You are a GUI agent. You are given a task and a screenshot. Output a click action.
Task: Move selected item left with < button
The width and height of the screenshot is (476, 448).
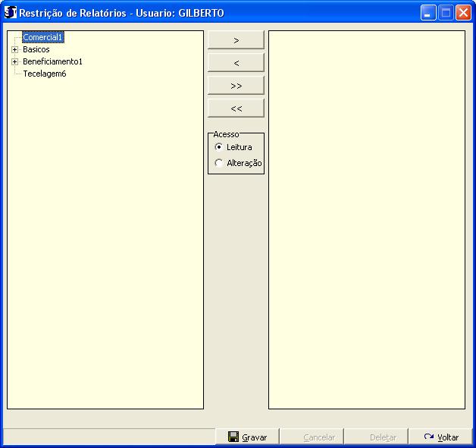236,62
